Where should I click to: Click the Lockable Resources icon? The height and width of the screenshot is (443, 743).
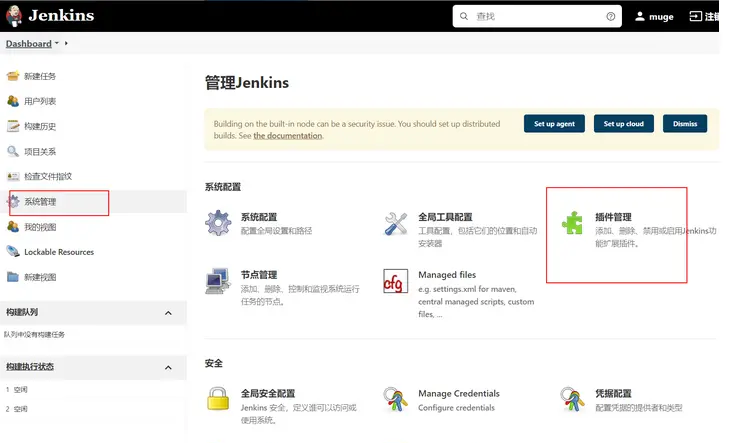13,252
